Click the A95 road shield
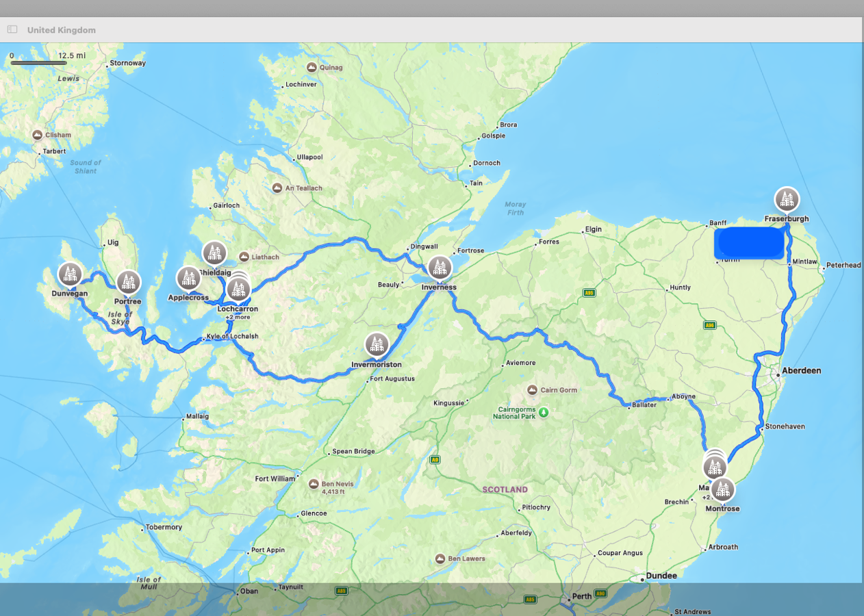864x616 pixels. point(589,292)
